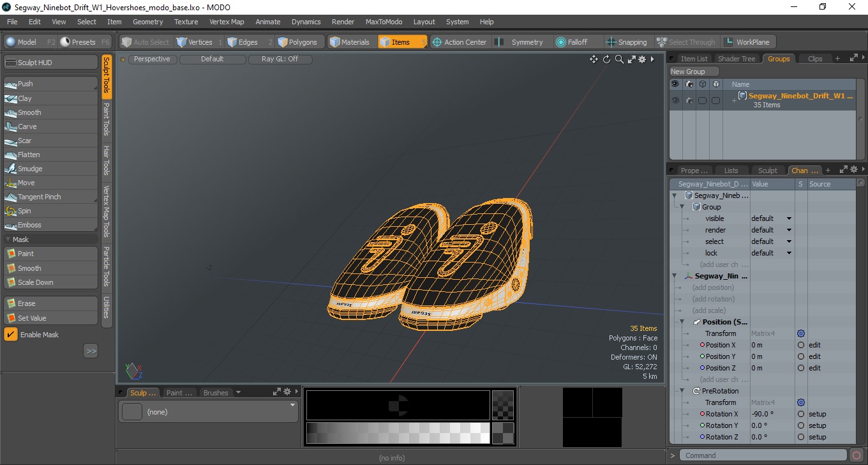
Task: Expand more sculpt tools with >> button
Action: (91, 351)
